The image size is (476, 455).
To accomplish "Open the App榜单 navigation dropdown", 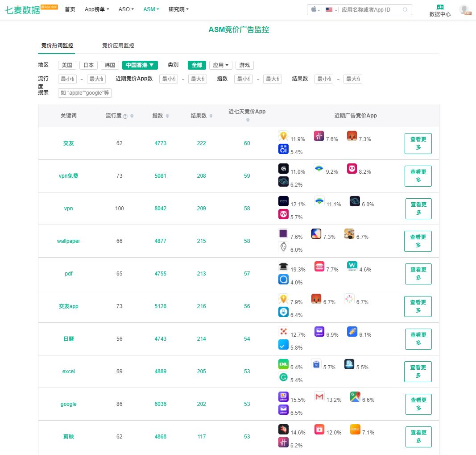I will 97,9.
